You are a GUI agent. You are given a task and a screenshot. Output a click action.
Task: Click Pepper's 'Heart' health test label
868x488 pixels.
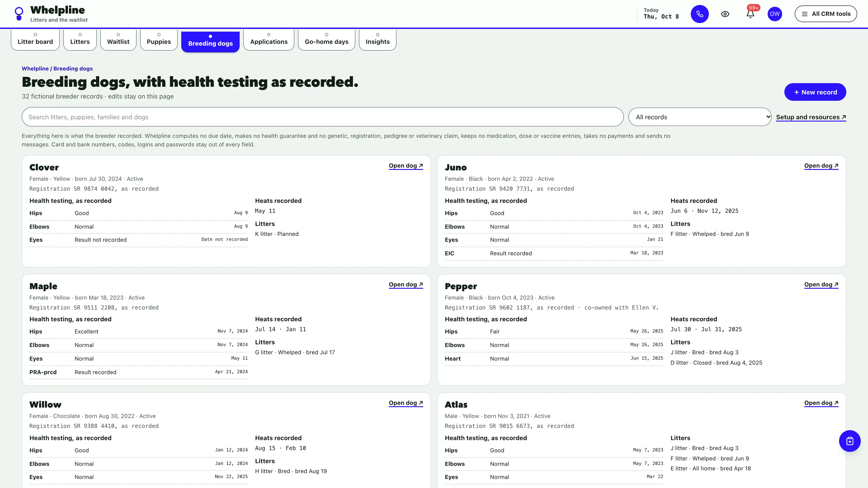point(453,359)
